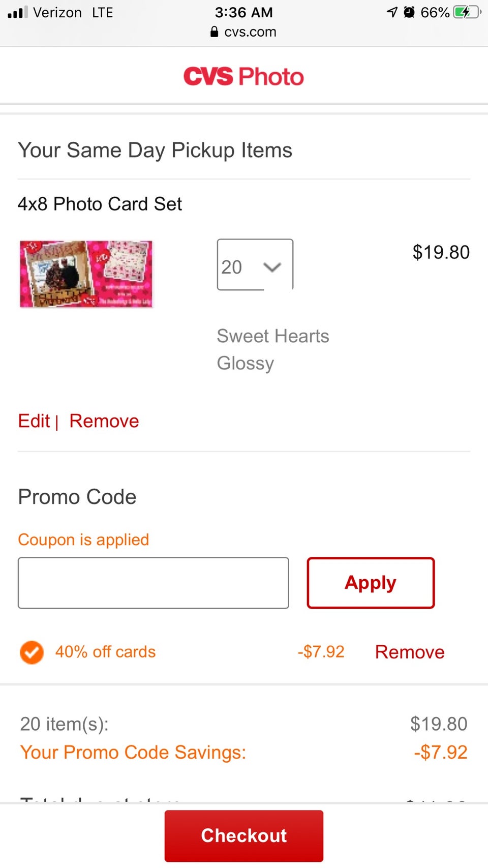
Task: Click the chevron arrow in quantity selector
Action: (272, 267)
